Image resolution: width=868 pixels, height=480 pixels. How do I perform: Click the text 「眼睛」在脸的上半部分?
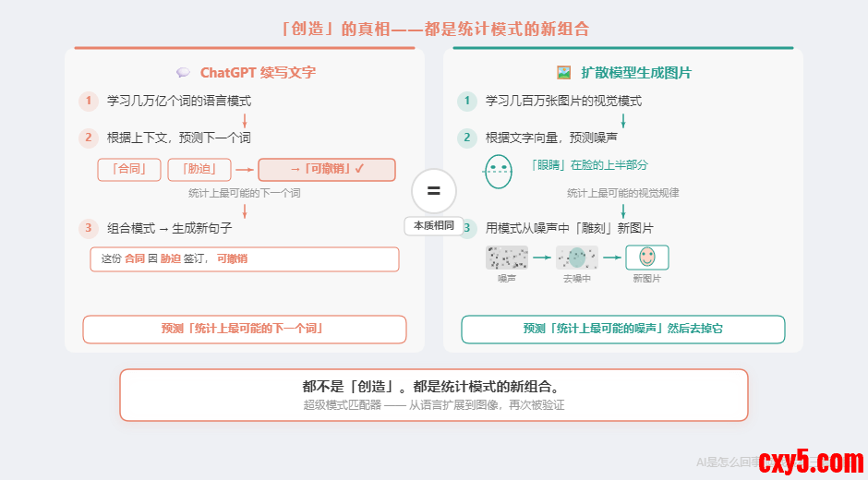point(588,165)
